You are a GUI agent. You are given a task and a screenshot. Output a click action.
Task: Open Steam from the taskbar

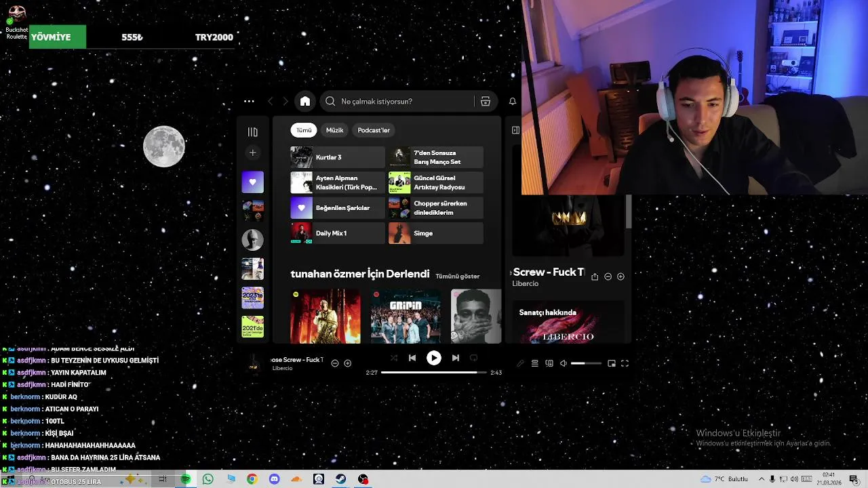(341, 479)
